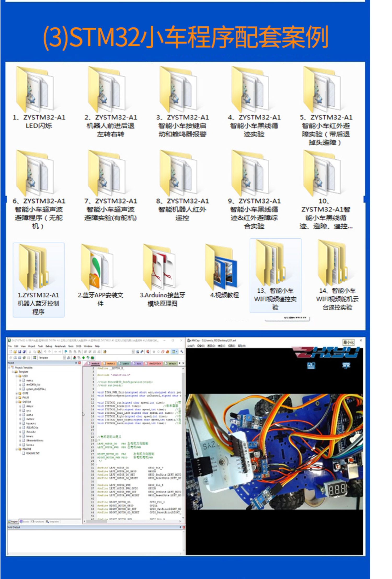Screen dimensions: 392x579
Task: Select the 13、智能小车WIFI视频遥控实验 folder
Action: pyautogui.click(x=275, y=275)
